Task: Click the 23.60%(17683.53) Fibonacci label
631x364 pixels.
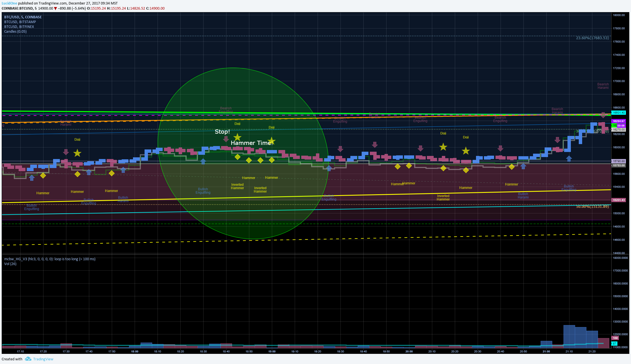Action: click(x=592, y=38)
